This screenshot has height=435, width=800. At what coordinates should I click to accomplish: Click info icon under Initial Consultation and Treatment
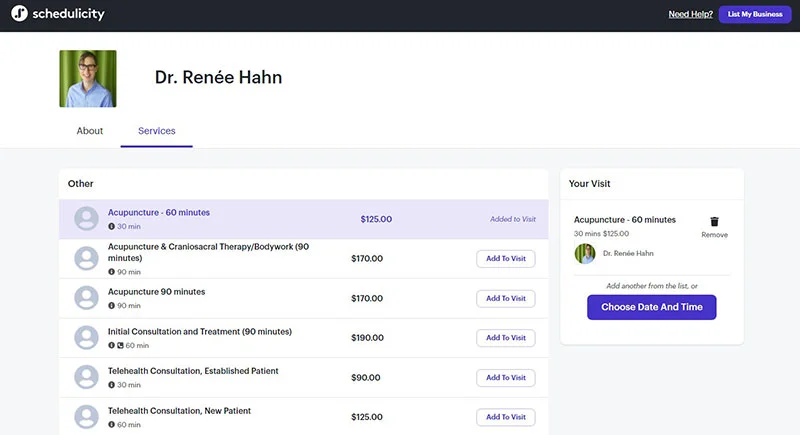(x=111, y=345)
